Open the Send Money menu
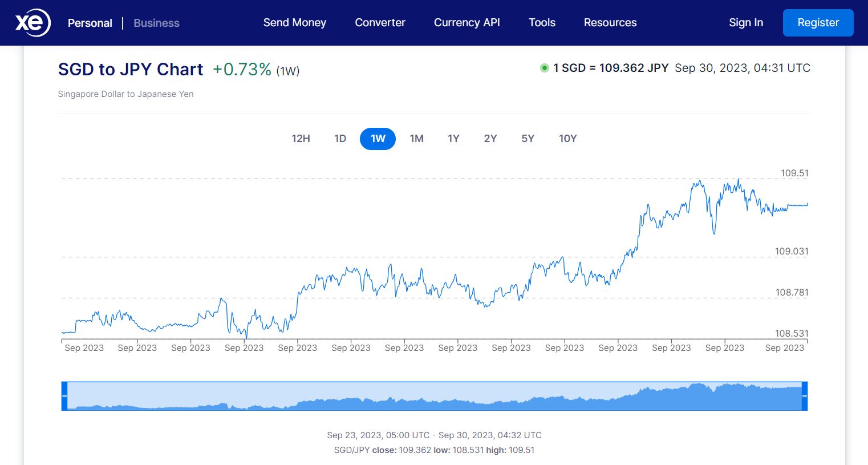This screenshot has width=868, height=465. [294, 23]
